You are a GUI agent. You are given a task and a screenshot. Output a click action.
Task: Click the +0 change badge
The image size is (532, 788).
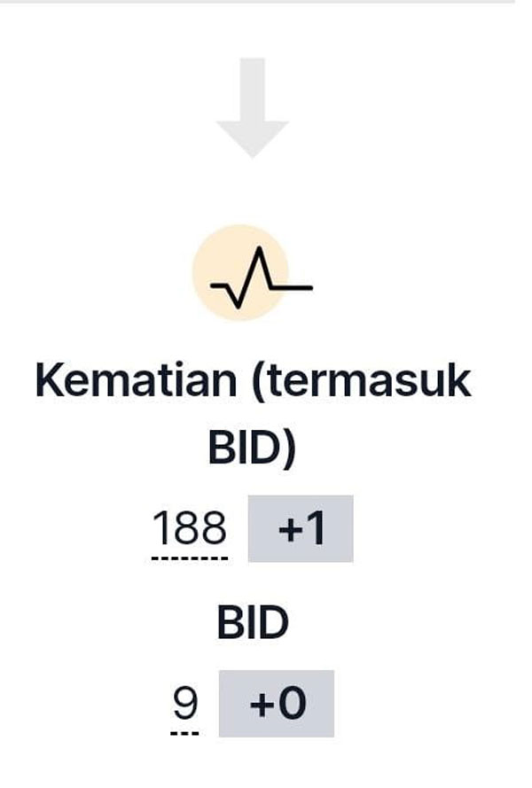[277, 703]
